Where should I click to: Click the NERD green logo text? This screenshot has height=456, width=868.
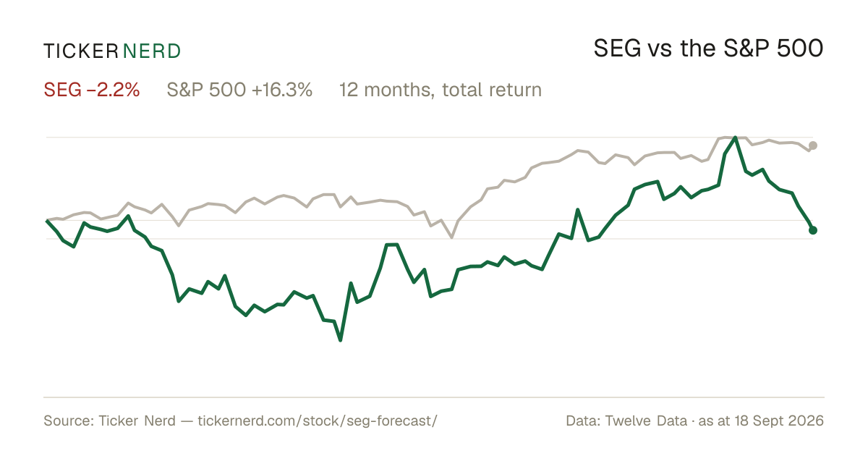[152, 51]
